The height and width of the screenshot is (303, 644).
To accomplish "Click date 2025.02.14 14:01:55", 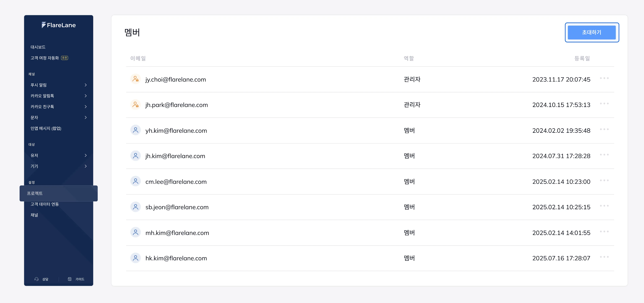I will point(561,233).
